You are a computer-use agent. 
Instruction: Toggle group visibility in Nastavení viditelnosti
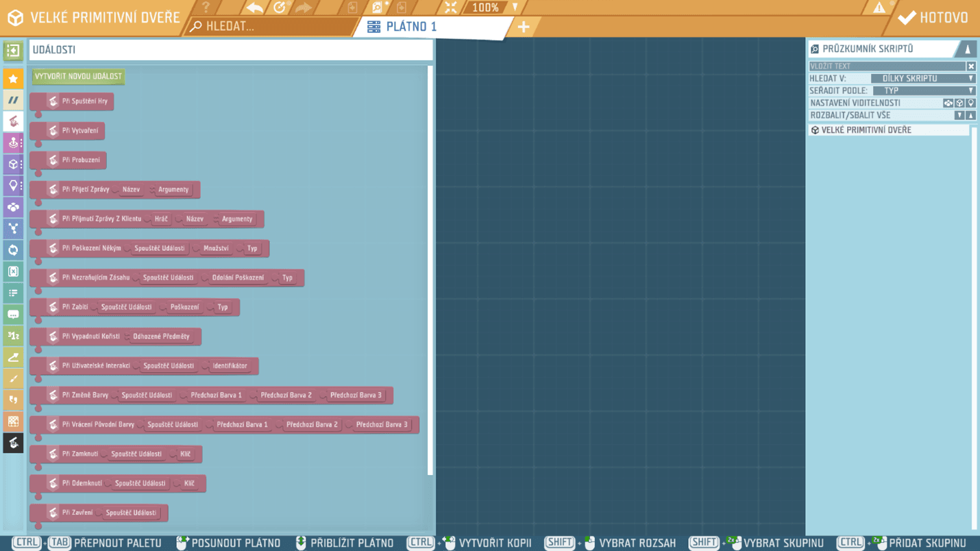click(x=948, y=103)
